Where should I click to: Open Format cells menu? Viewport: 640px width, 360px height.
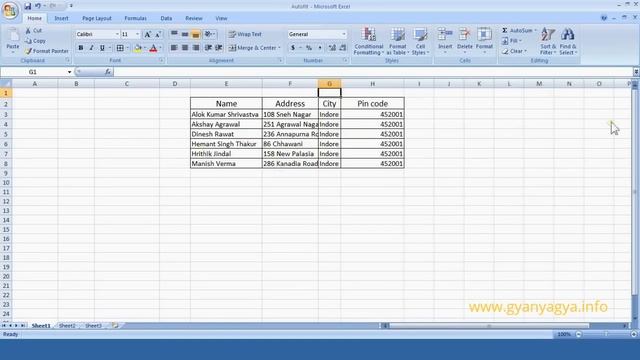coord(484,40)
